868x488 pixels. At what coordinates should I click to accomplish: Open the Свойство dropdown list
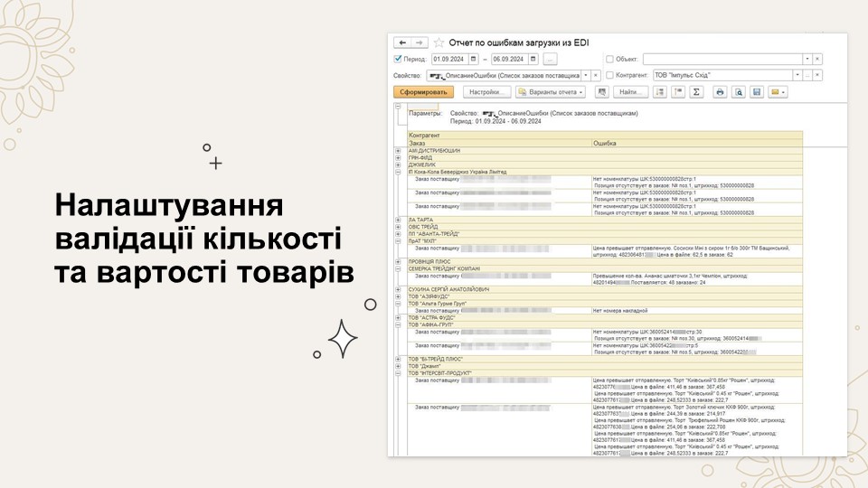[585, 76]
